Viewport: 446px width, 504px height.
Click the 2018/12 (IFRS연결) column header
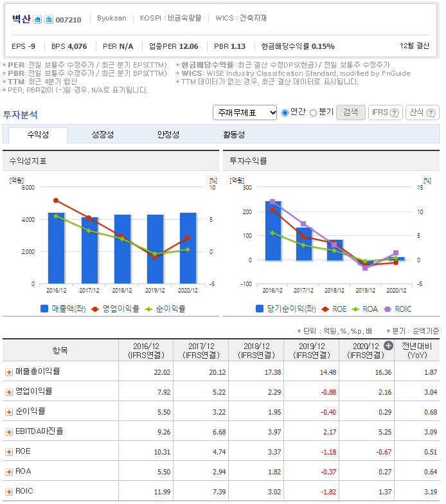pos(256,351)
